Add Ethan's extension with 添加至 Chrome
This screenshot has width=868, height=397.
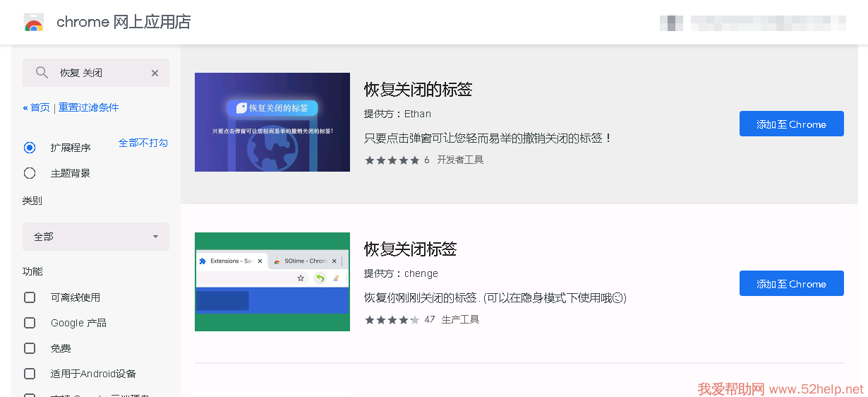point(792,124)
